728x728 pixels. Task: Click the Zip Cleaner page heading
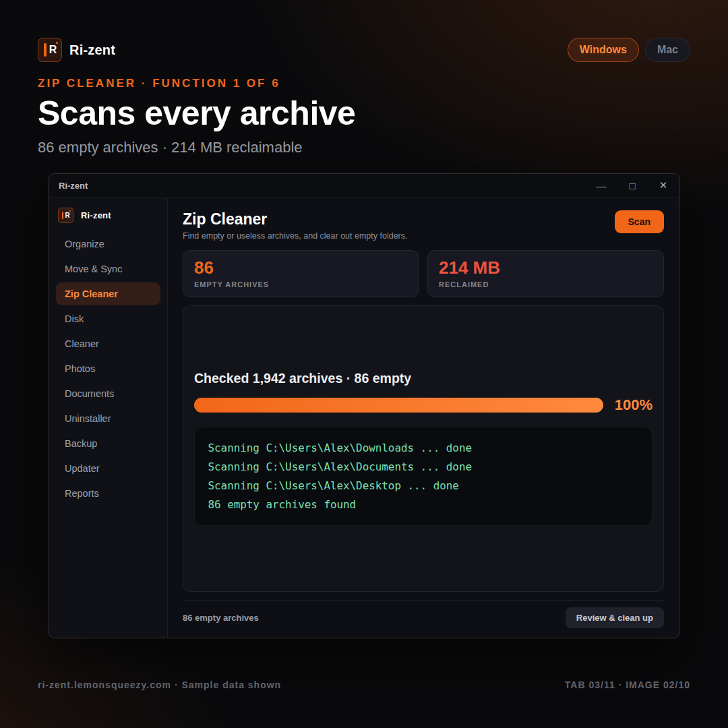[224, 219]
